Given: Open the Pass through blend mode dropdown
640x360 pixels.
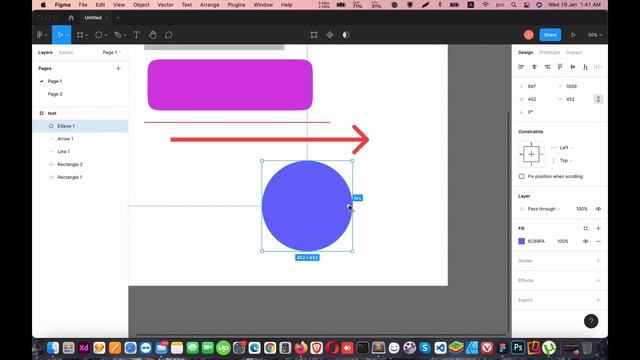Looking at the screenshot, I should click(x=544, y=209).
